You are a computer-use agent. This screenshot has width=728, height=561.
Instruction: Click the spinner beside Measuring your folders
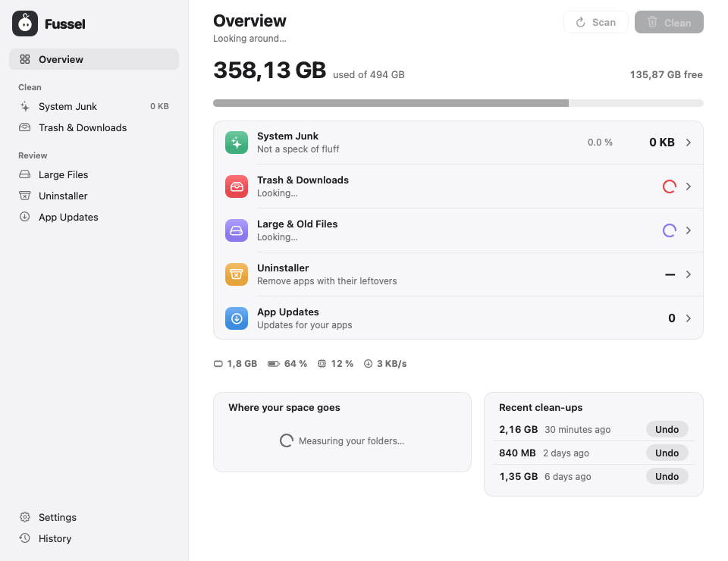pyautogui.click(x=287, y=440)
